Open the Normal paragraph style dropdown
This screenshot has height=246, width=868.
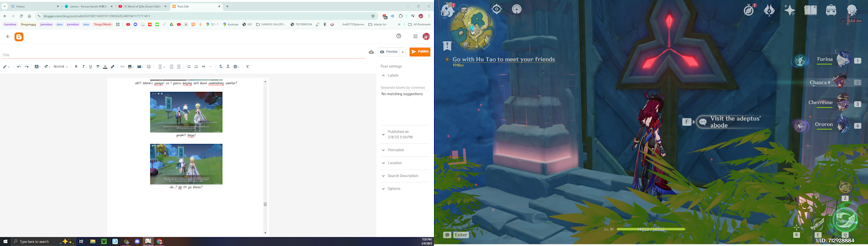tap(60, 67)
